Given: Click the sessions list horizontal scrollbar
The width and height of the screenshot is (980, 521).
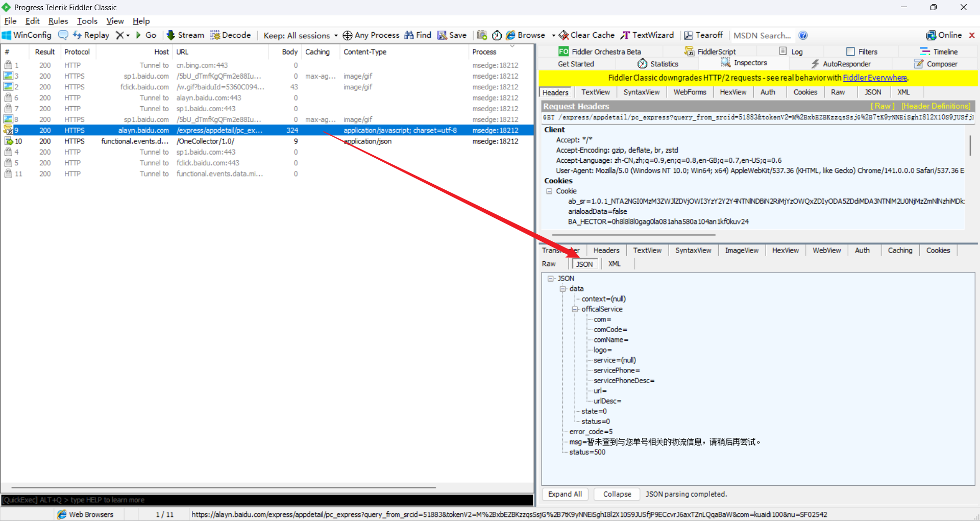Looking at the screenshot, I should [224, 488].
